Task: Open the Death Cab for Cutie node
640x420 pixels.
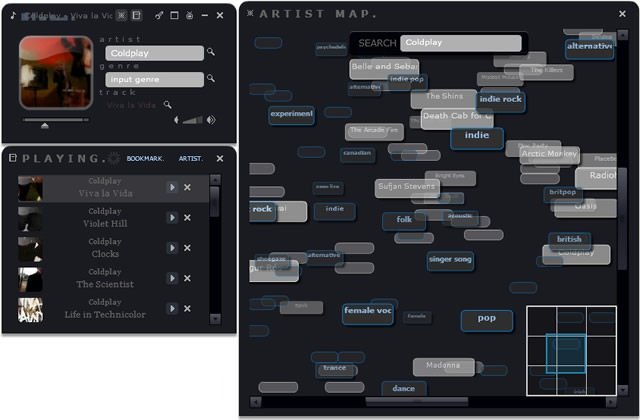Action: tap(457, 117)
